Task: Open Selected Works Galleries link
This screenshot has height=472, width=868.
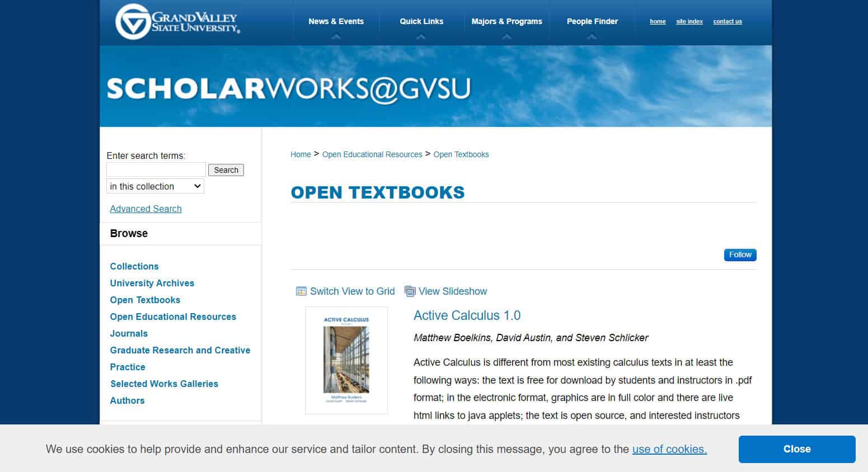Action: 164,384
